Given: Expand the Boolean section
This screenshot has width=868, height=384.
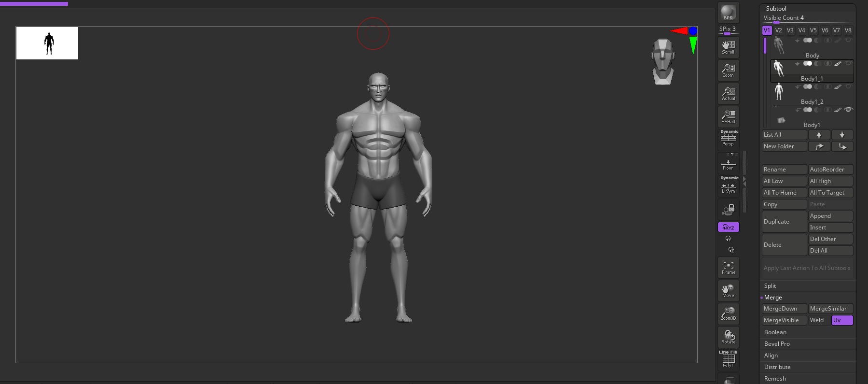Looking at the screenshot, I should click(x=775, y=332).
